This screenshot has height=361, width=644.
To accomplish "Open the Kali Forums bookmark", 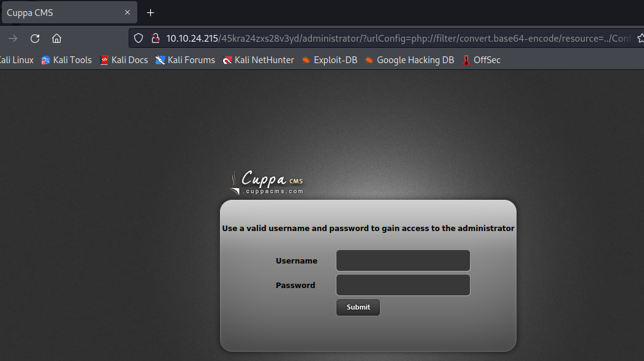I will [185, 60].
